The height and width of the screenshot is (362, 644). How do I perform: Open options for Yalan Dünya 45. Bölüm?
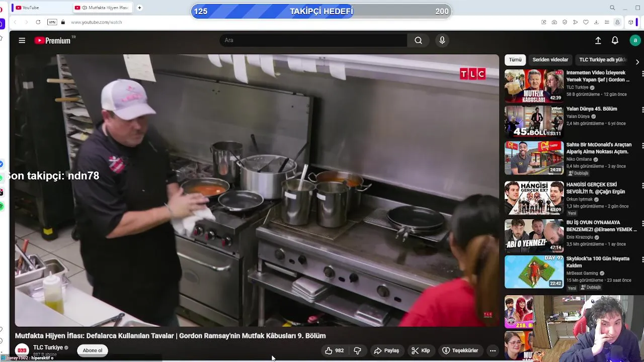[642, 110]
